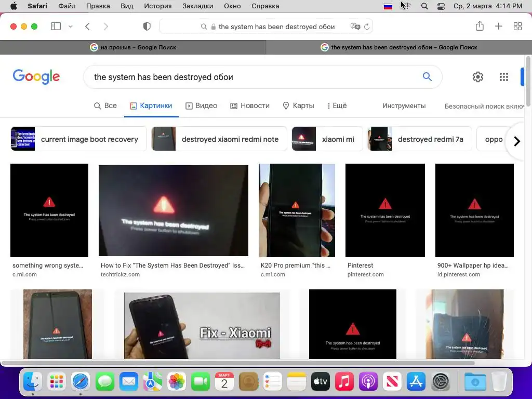This screenshot has width=532, height=399.
Task: Select the 'current image boot recovery' chip
Action: pyautogui.click(x=79, y=139)
